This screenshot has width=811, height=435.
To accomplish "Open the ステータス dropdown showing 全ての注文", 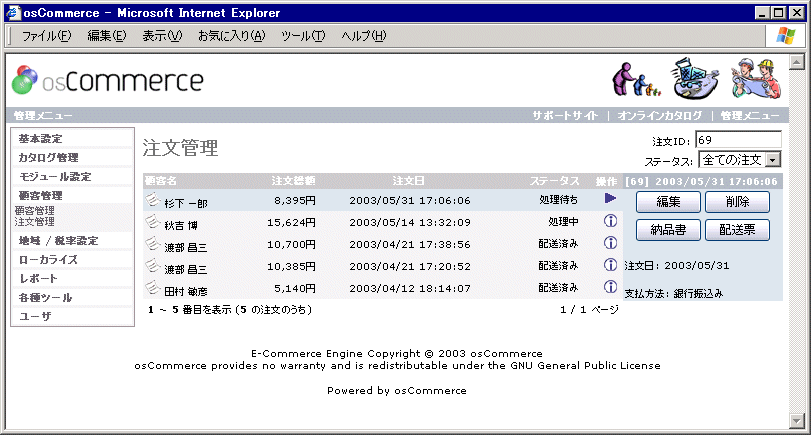I will (740, 160).
